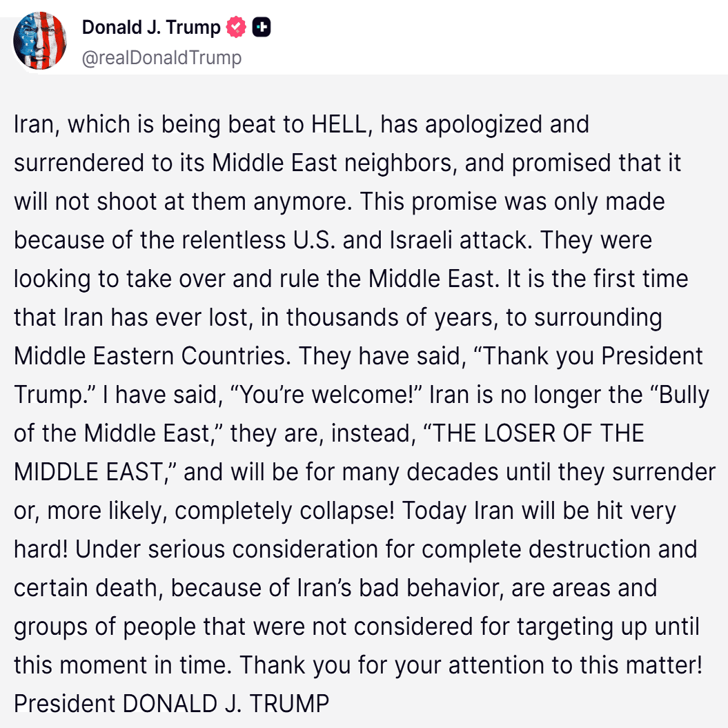
Task: Click the word "Bully" in the post
Action: (683, 395)
